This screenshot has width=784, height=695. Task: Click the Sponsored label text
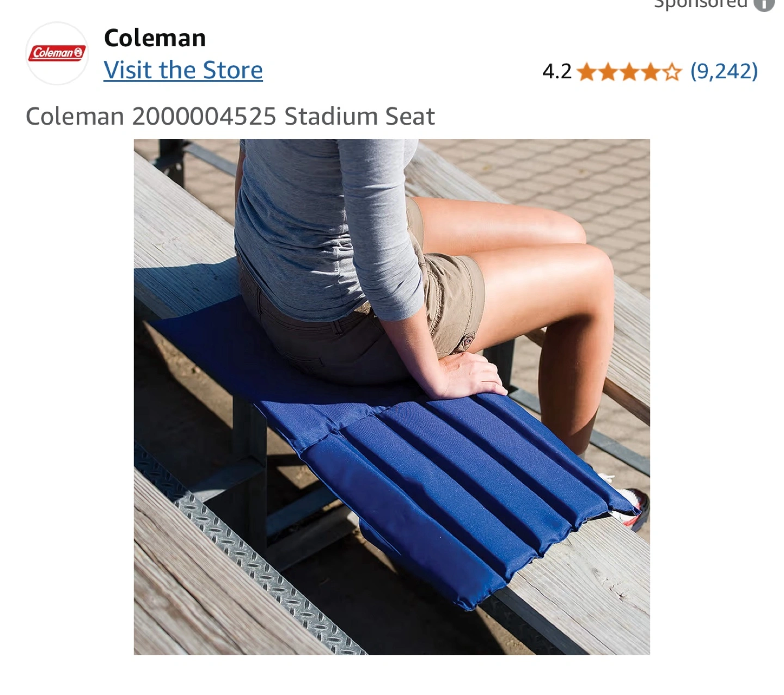[700, 4]
